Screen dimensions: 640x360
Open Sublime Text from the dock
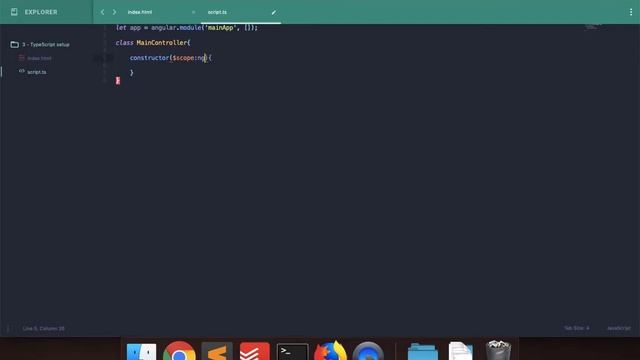pyautogui.click(x=217, y=351)
